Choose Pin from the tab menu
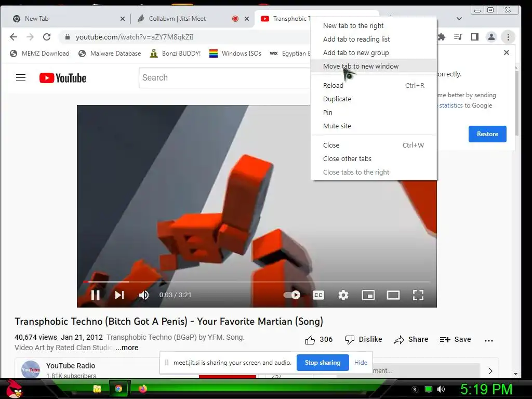 coord(374,113)
